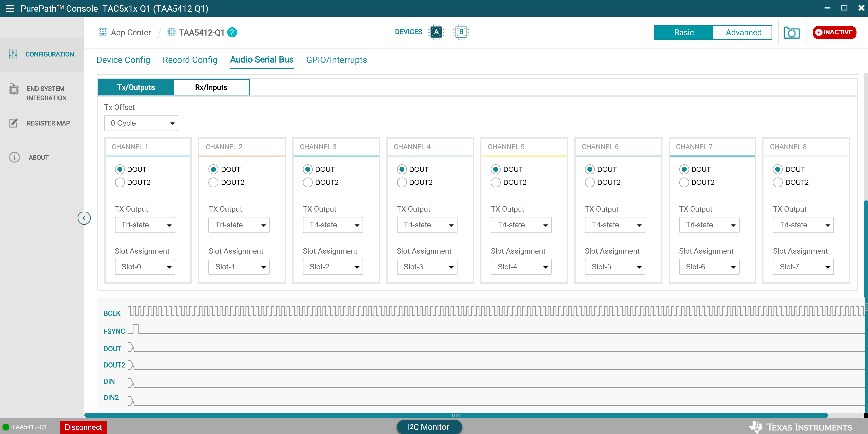Click the DIN2 waveform label

pos(111,397)
